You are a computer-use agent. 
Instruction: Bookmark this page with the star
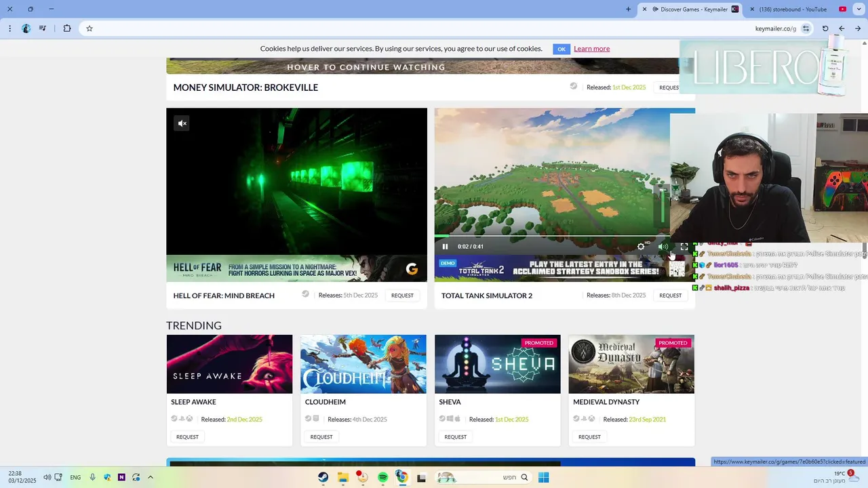point(89,28)
